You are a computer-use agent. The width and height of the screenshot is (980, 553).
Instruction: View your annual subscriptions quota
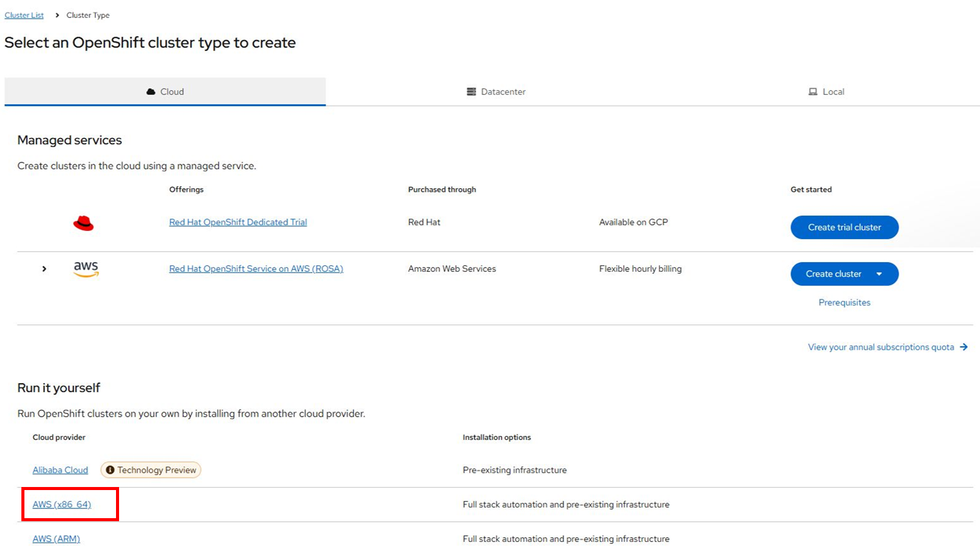(x=881, y=346)
